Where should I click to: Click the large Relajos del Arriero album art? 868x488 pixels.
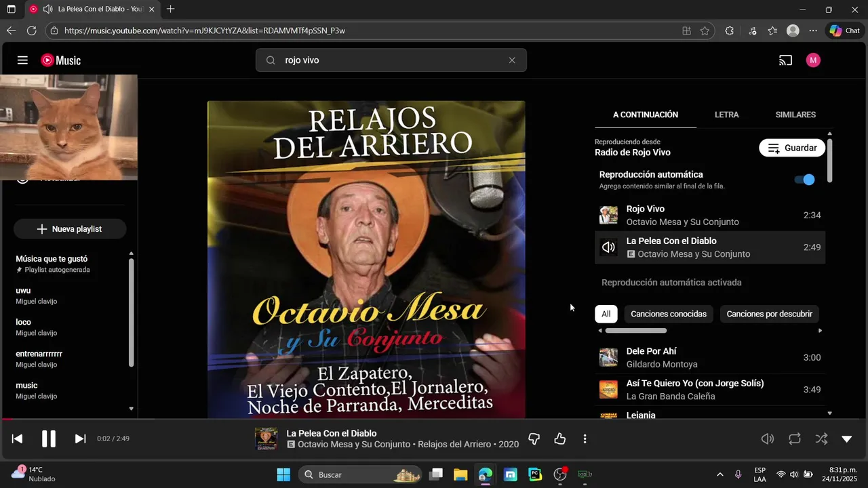pos(366,260)
